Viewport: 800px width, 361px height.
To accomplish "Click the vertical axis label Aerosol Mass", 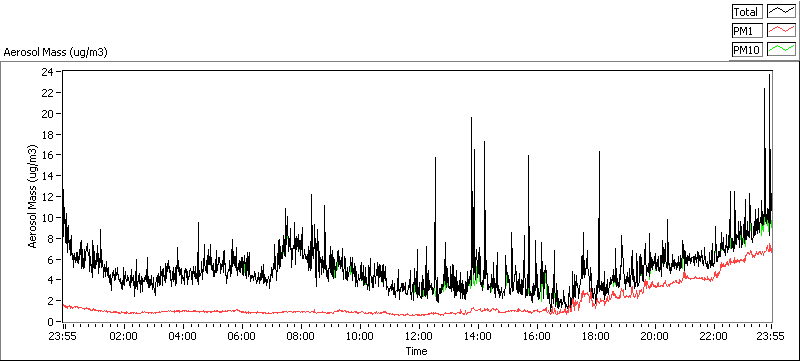I will click(x=33, y=196).
